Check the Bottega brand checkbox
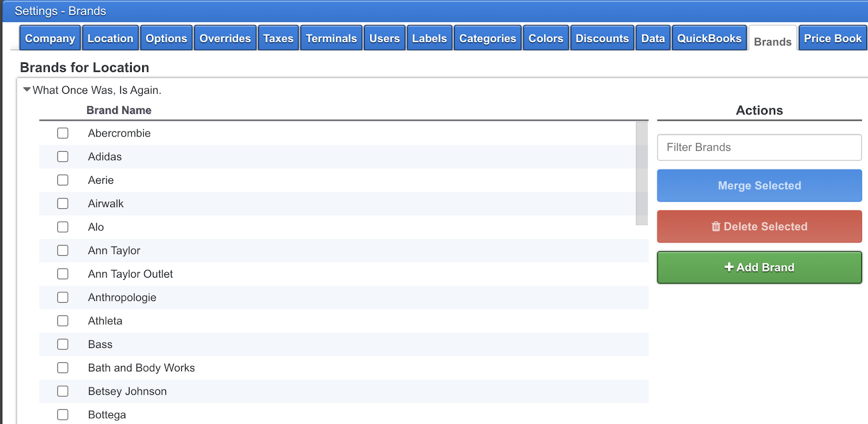Viewport: 868px width, 424px height. (x=63, y=415)
